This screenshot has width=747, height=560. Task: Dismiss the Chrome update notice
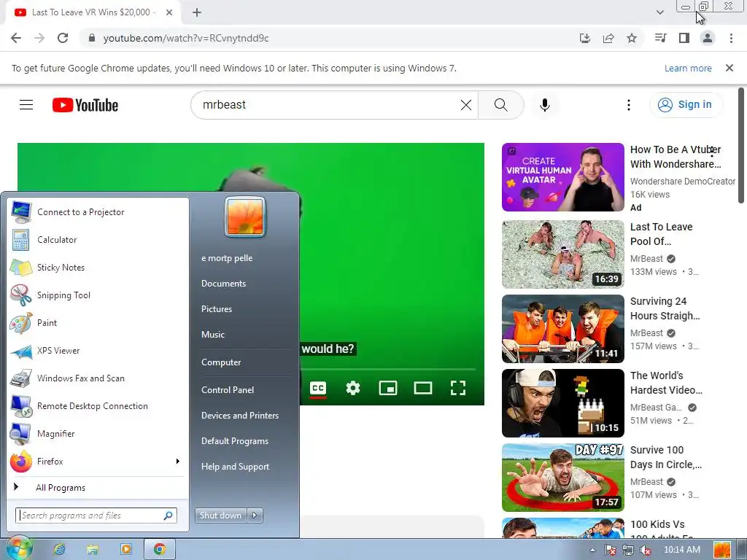click(729, 68)
